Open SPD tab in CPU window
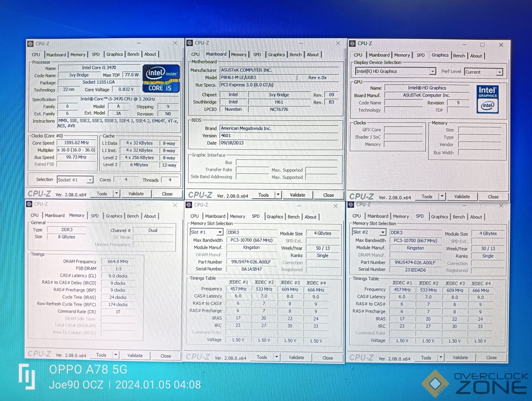The width and height of the screenshot is (532, 401). pyautogui.click(x=96, y=54)
